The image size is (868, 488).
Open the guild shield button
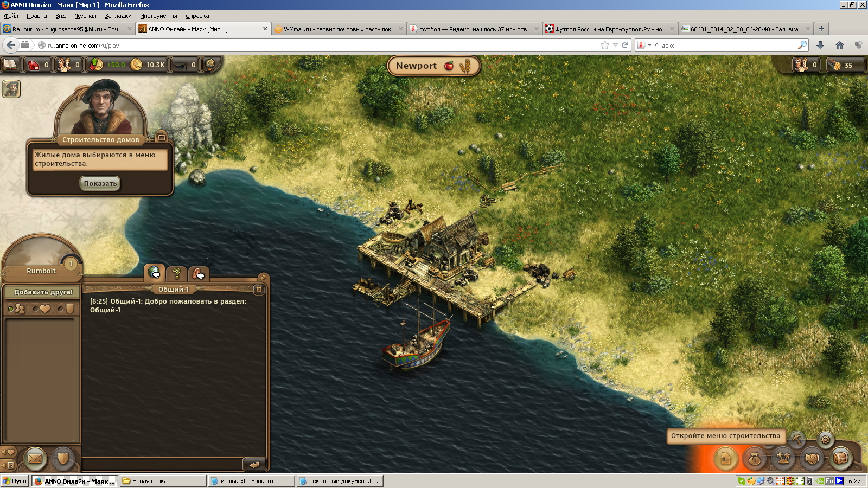[63, 459]
